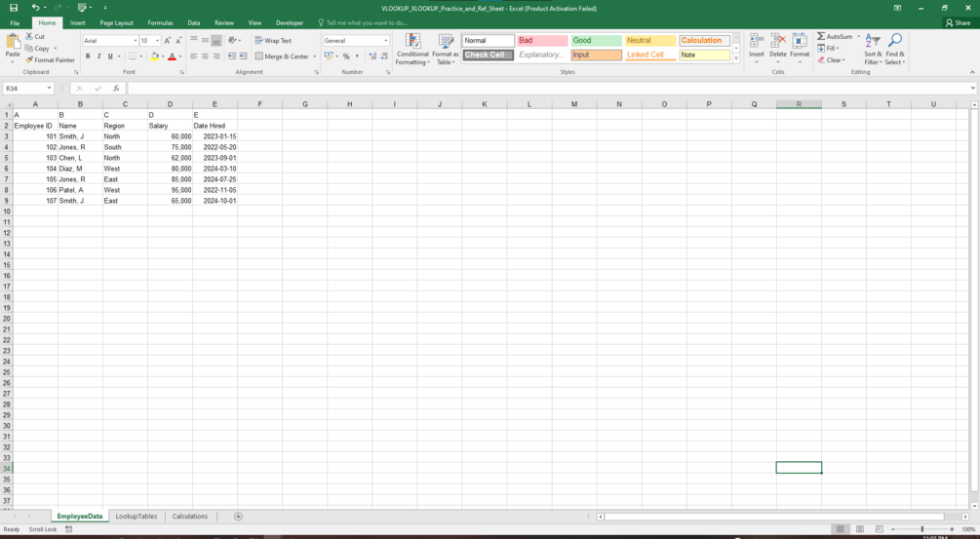The height and width of the screenshot is (539, 980).
Task: Expand the Merge & Center dropdown arrow
Action: (x=314, y=57)
